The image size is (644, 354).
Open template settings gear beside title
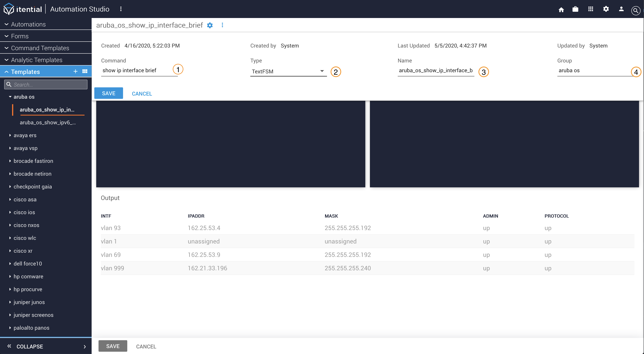pyautogui.click(x=210, y=25)
